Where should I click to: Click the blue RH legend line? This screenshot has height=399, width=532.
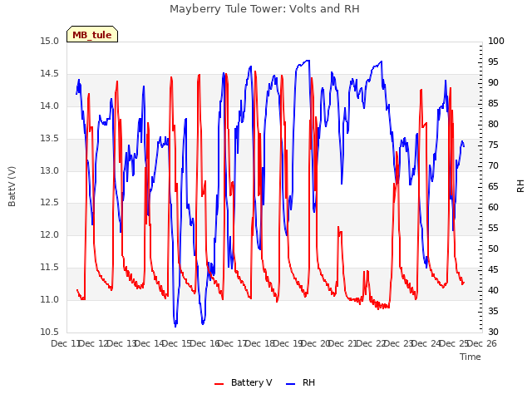point(290,384)
